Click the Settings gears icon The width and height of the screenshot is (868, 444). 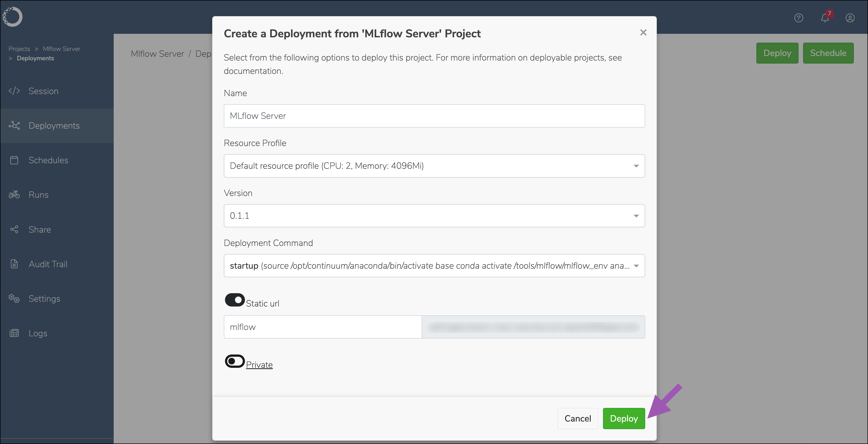point(14,299)
